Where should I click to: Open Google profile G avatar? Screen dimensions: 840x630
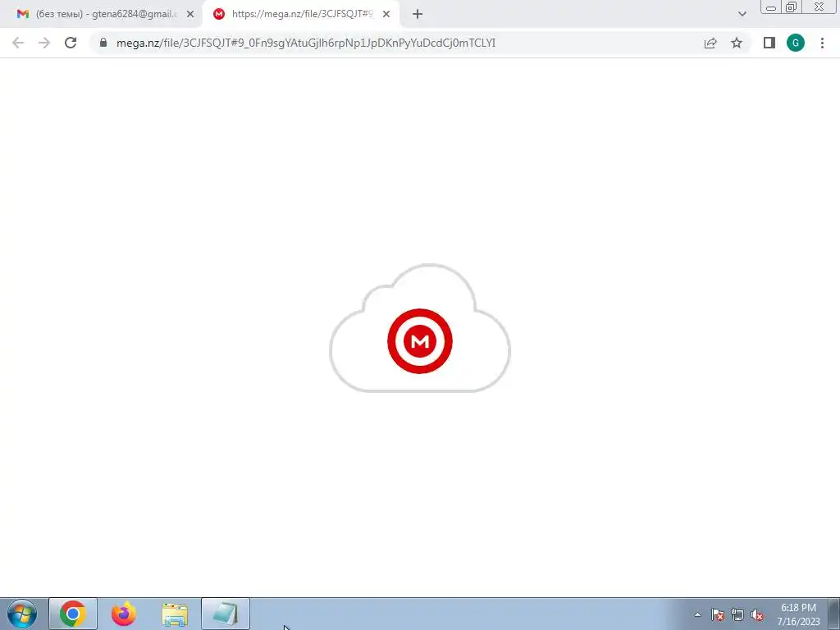pos(796,43)
